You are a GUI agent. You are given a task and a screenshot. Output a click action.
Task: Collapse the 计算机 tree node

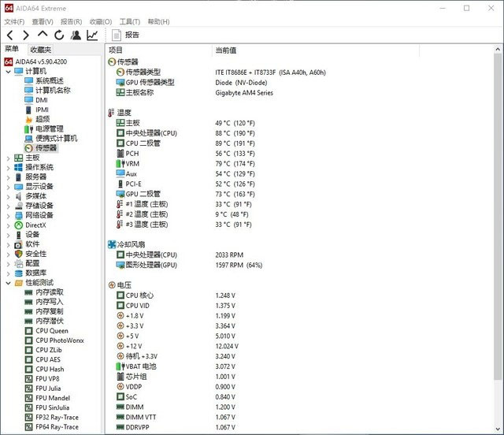click(x=9, y=72)
